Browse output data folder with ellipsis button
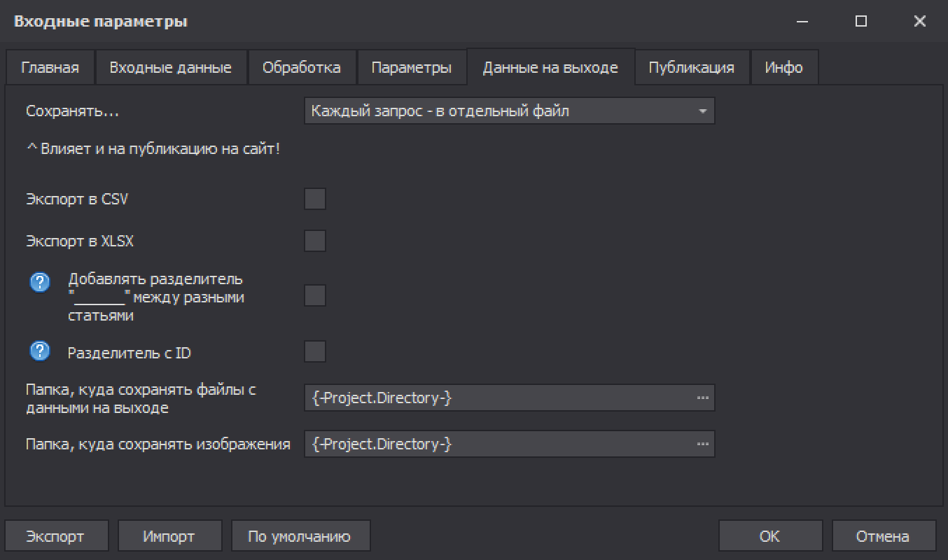The height and width of the screenshot is (560, 948). pyautogui.click(x=702, y=398)
